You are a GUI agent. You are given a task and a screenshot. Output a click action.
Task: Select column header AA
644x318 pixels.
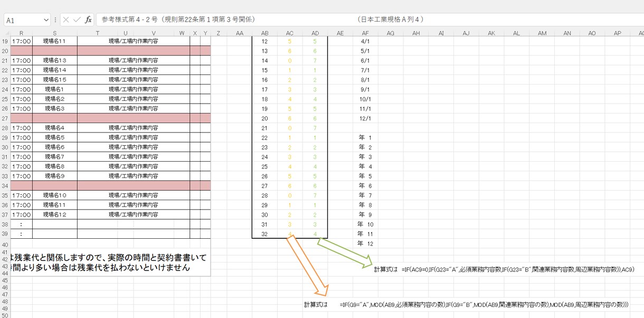pos(240,33)
